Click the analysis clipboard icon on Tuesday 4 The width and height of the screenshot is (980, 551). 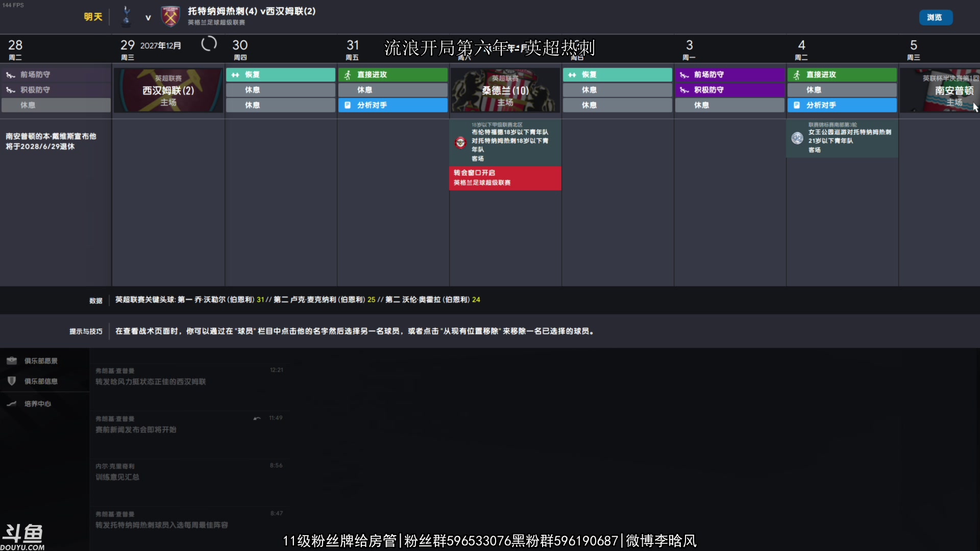coord(797,105)
